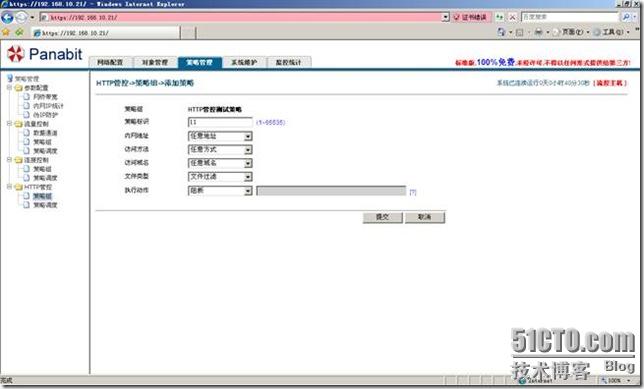Viewport: 644px width, 389px height.
Task: Open the 文件类型 dropdown
Action: [248, 177]
